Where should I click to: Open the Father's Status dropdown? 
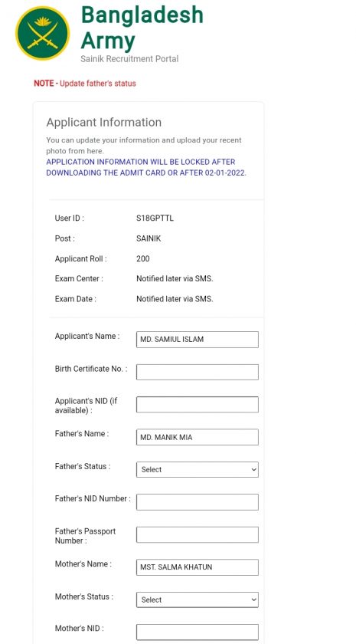click(198, 469)
